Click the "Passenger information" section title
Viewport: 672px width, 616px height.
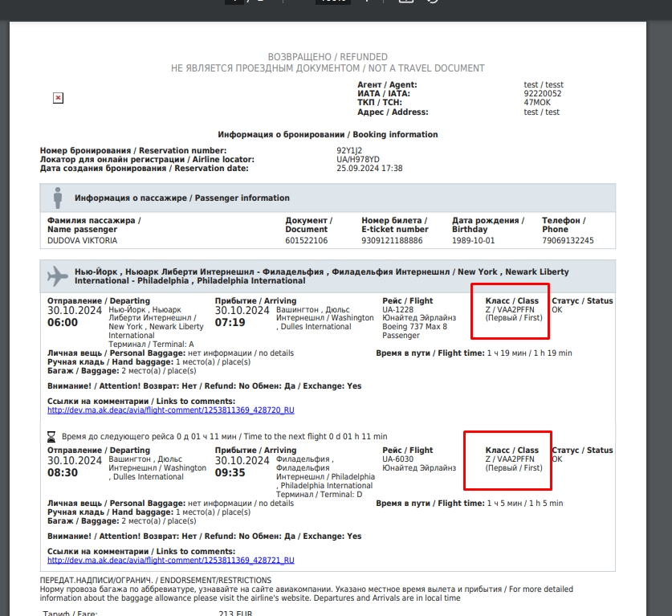182,198
